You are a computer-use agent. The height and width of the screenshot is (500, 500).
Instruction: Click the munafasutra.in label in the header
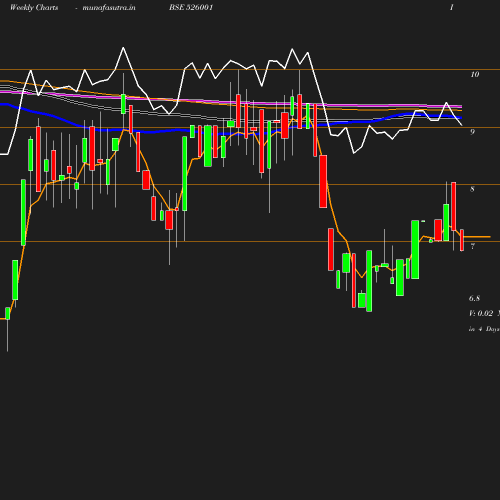tap(109, 7)
